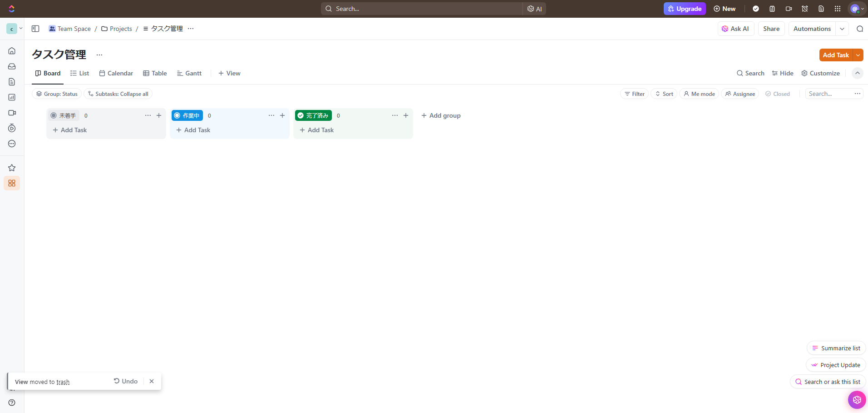868x413 pixels.
Task: Expand the Automations dropdown arrow
Action: [x=842, y=29]
